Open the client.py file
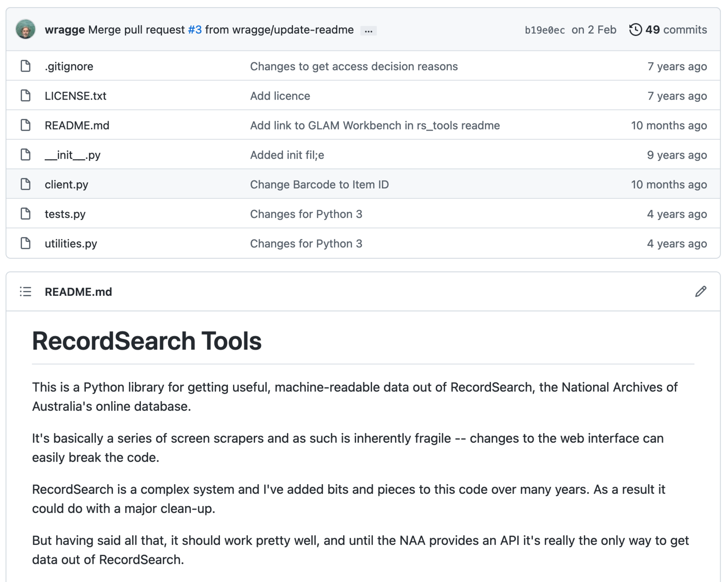Image resolution: width=728 pixels, height=582 pixels. 66,185
